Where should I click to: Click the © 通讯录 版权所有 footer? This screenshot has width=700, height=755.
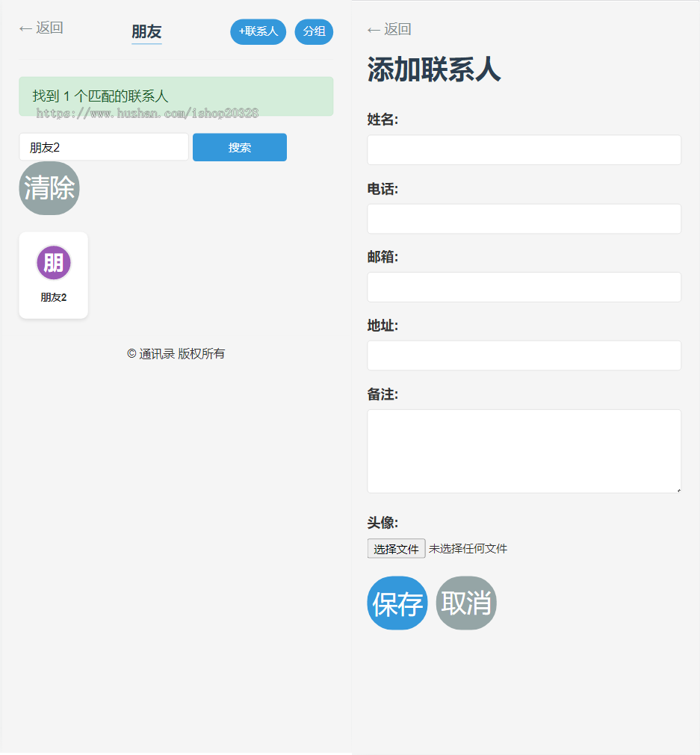coord(176,354)
